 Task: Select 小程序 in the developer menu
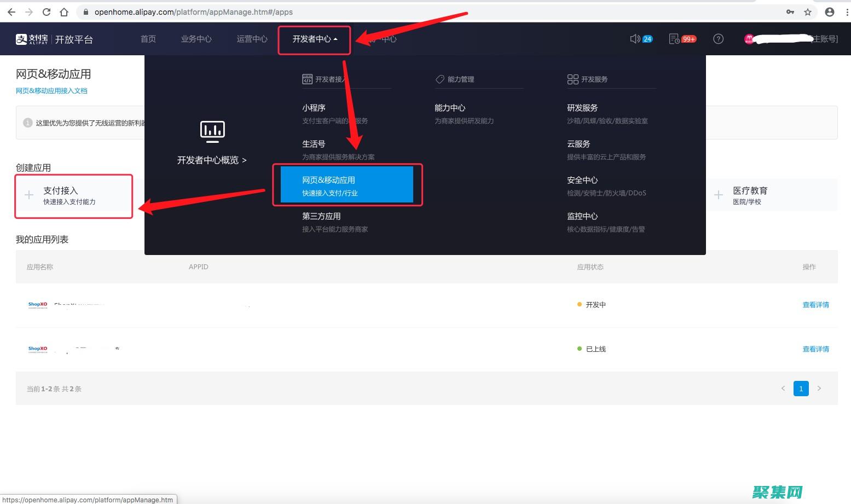314,108
